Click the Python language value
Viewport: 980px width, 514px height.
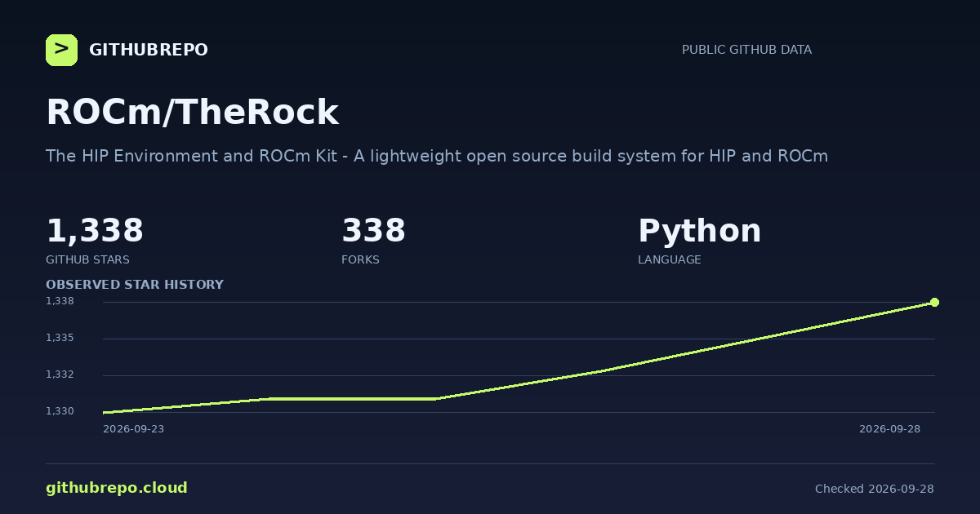(699, 231)
